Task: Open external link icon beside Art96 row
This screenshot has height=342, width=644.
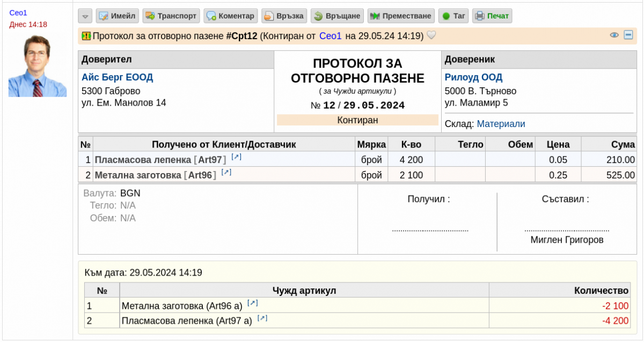Action: tap(226, 172)
